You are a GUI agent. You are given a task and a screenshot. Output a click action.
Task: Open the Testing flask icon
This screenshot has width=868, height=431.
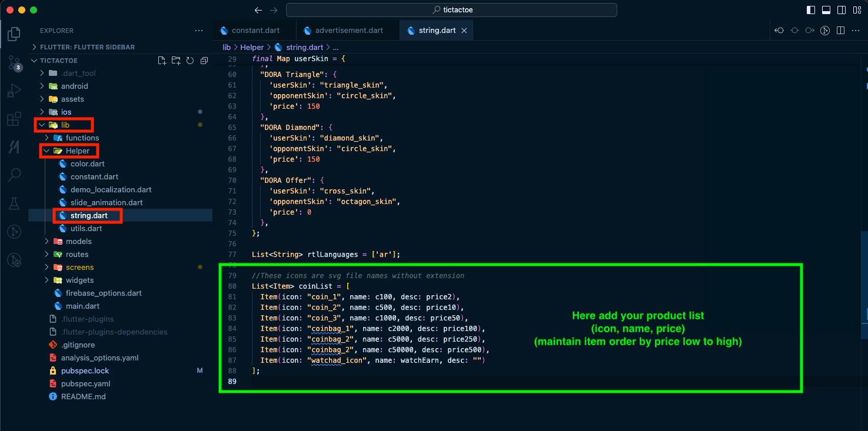click(x=14, y=203)
